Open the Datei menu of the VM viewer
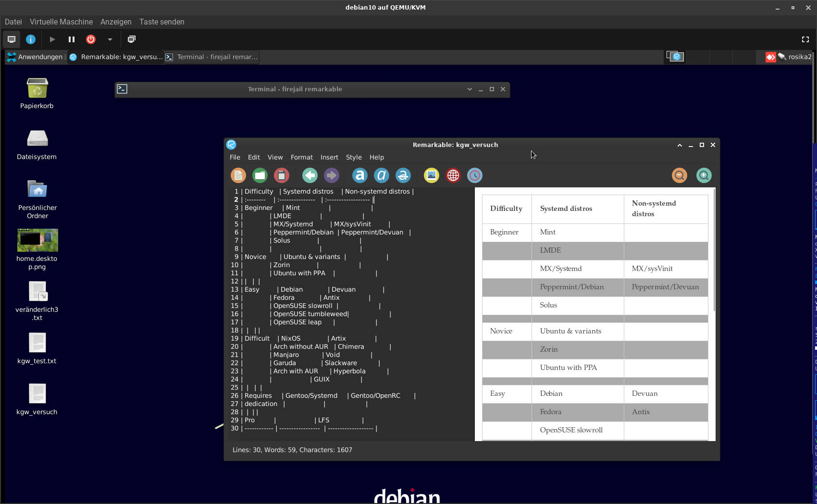The width and height of the screenshot is (817, 504). coord(13,22)
